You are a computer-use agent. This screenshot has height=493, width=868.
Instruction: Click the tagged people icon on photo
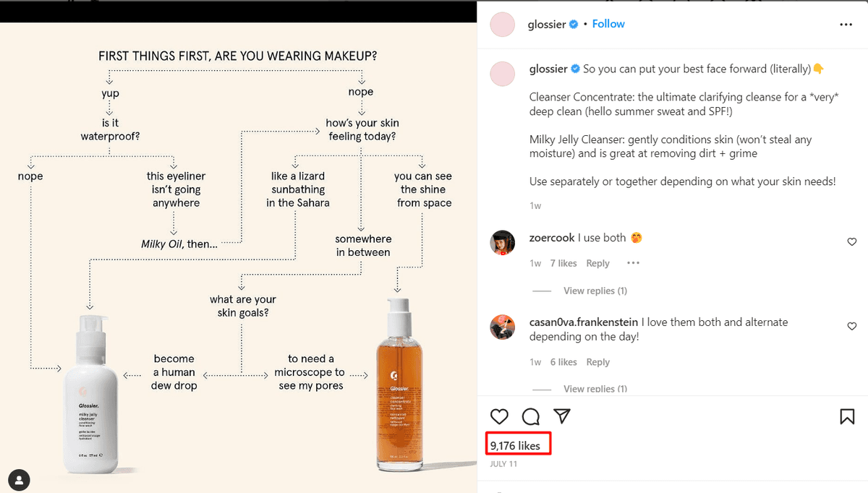[20, 479]
